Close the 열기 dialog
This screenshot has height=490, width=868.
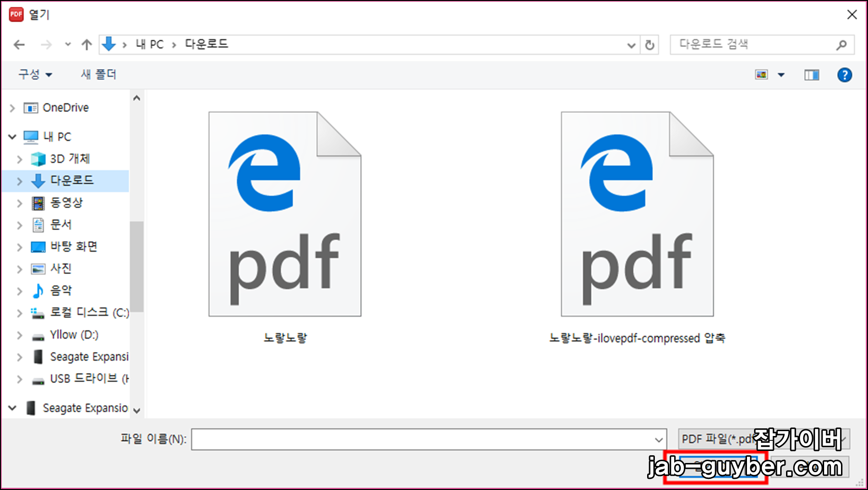coord(852,14)
